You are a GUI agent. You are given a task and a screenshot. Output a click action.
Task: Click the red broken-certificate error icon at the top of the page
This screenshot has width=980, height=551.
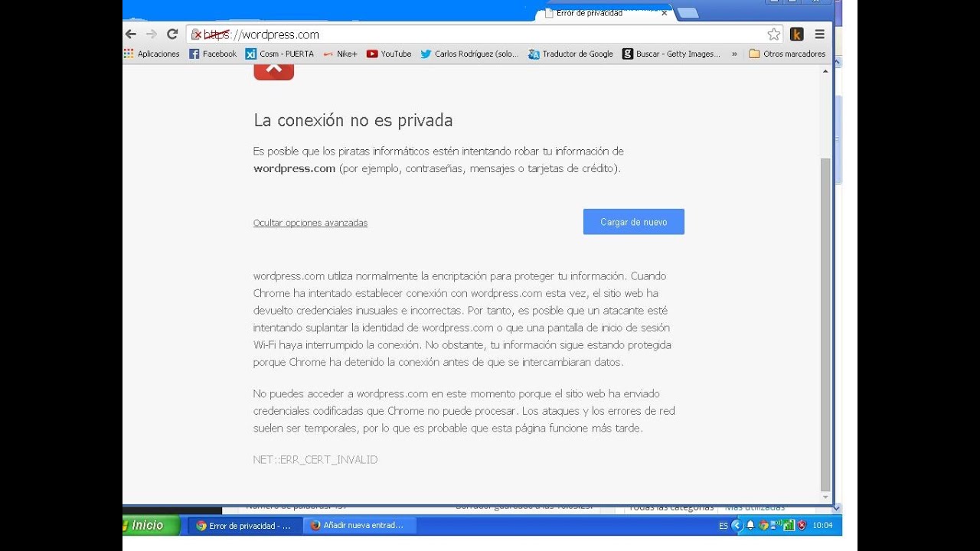[274, 72]
